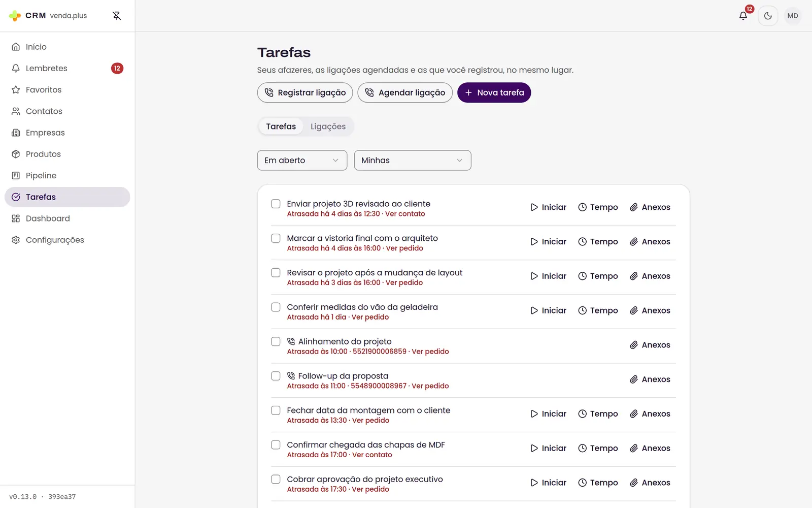Click Iniciar for Marcar a vistoria final
Screen dimensions: 812x508
[548, 242]
